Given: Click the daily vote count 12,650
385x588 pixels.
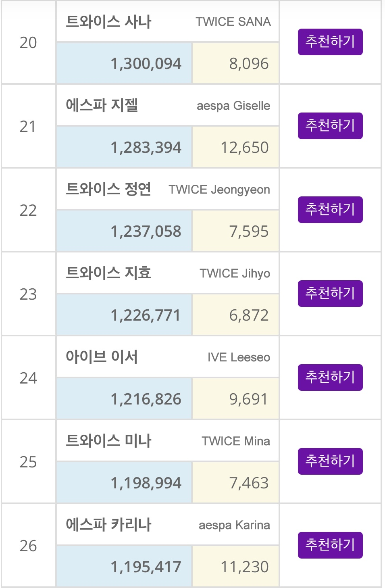Looking at the screenshot, I should coord(244,148).
